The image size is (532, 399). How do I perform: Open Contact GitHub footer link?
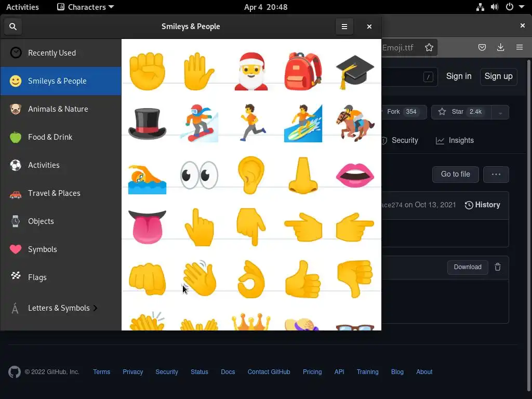pos(269,372)
